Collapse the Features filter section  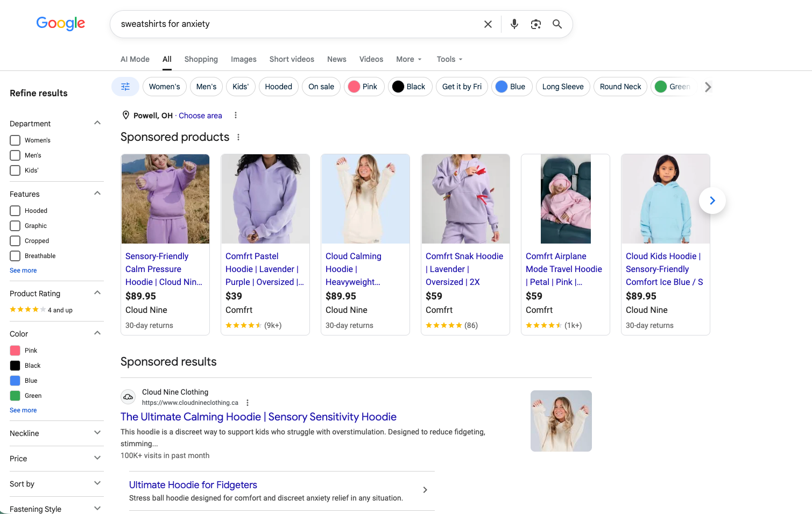point(97,194)
